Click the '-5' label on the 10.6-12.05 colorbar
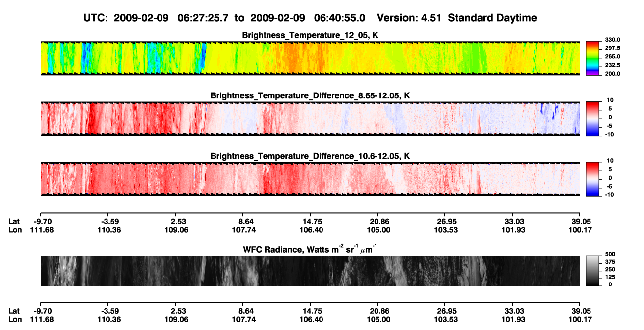The image size is (644, 330). [x=609, y=186]
